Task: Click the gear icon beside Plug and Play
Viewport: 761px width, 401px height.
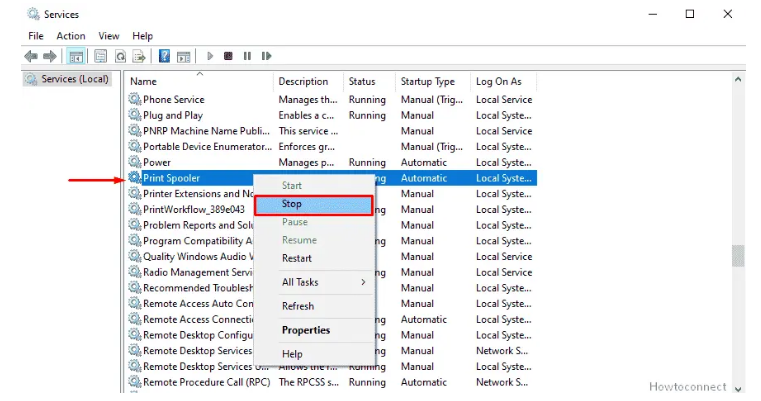Action: coord(134,115)
